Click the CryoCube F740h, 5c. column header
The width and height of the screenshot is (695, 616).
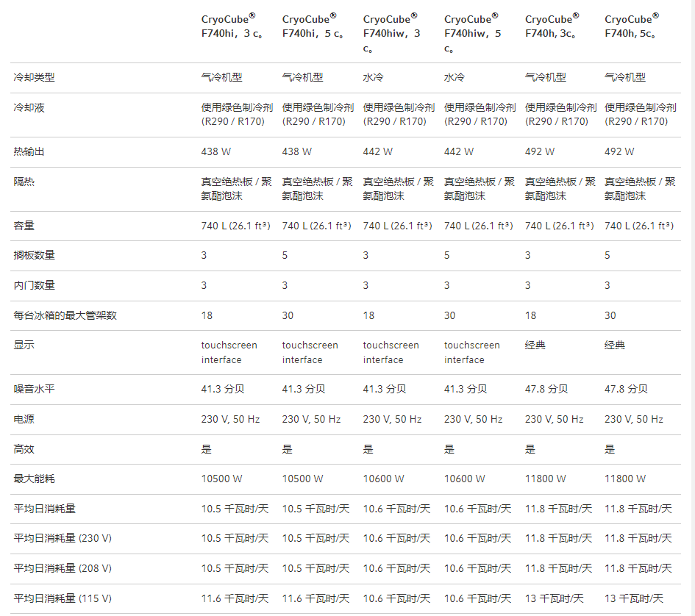632,26
